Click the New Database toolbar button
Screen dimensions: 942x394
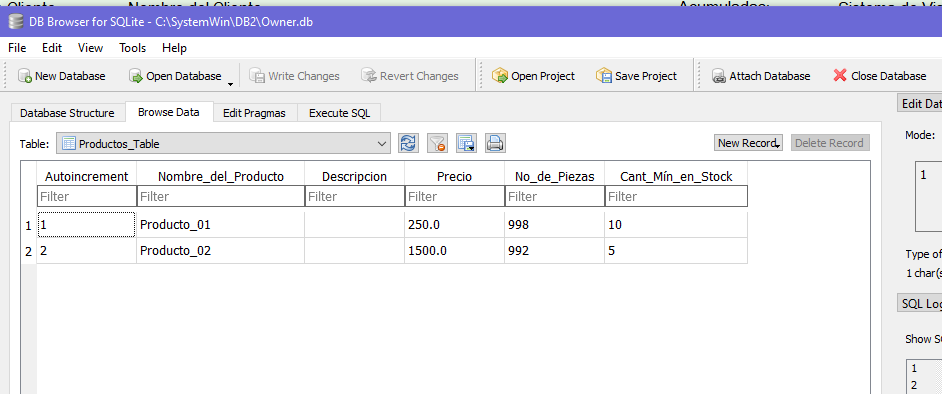[x=61, y=76]
